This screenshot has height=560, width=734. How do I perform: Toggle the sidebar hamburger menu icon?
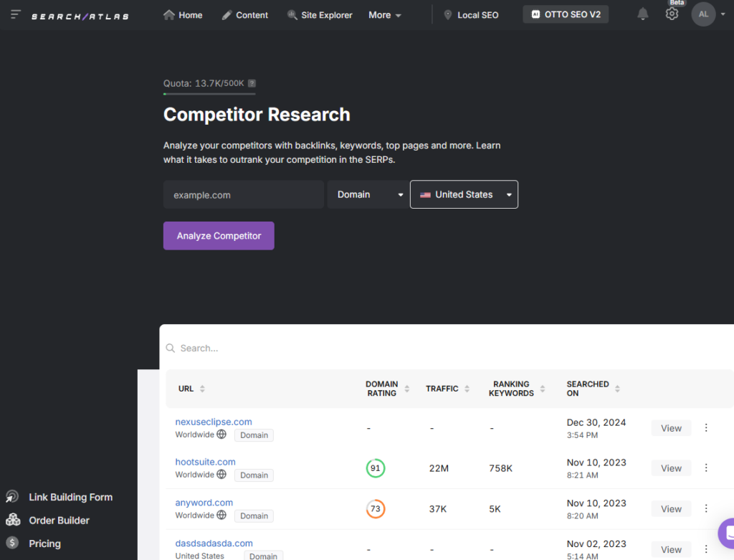point(16,14)
